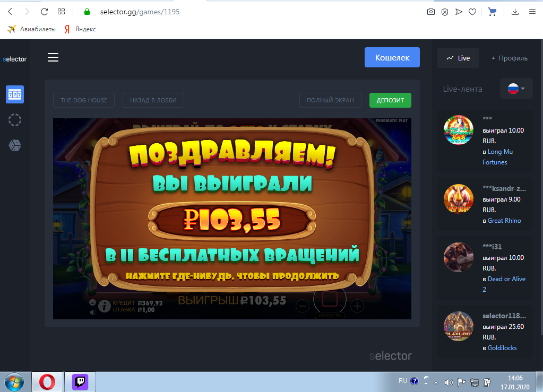Screen dimensions: 543x392
Task: Open the shopping cart icon
Action: pyautogui.click(x=492, y=12)
